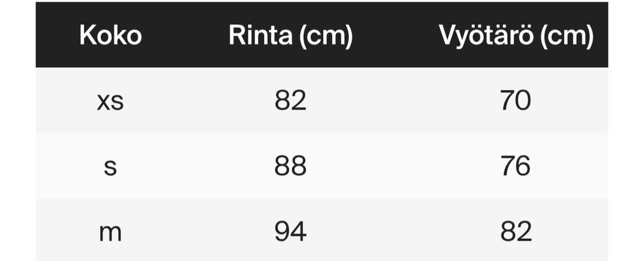Click the s size cell
Viewport: 644px width, 261px height.
(x=111, y=166)
